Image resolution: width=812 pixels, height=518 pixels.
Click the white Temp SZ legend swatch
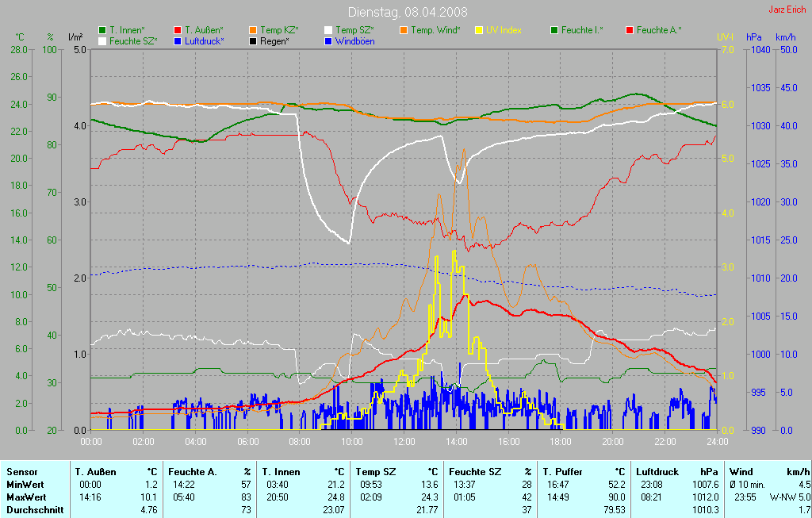[328, 30]
